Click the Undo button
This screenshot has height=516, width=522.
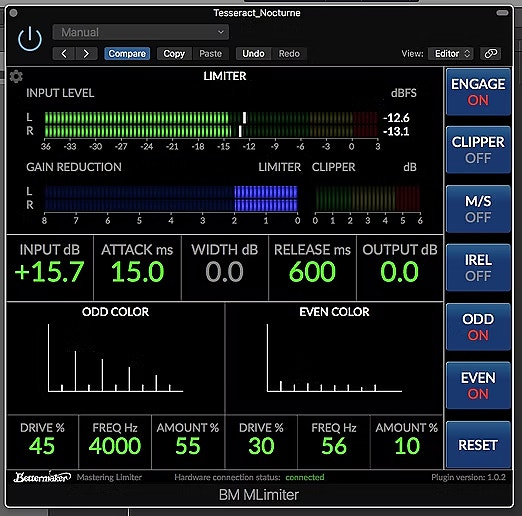pos(253,54)
